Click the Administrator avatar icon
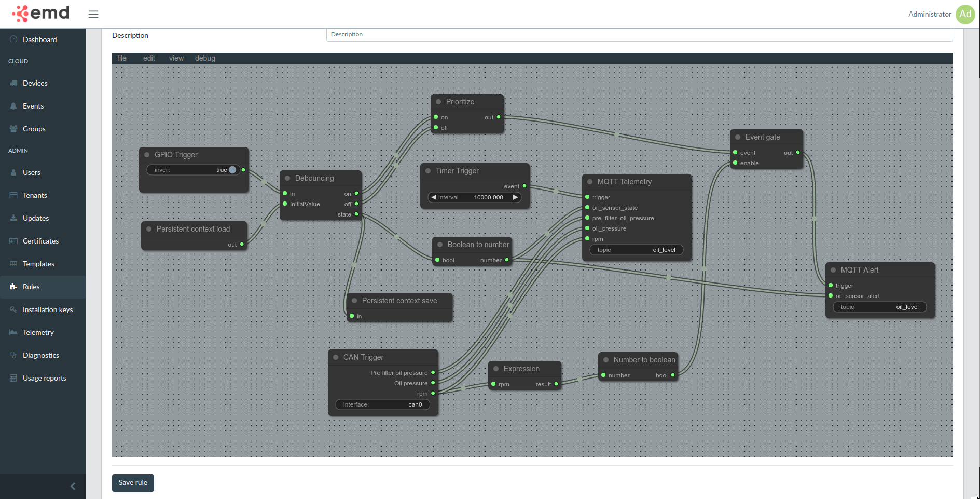Viewport: 980px width, 499px height. pyautogui.click(x=965, y=14)
